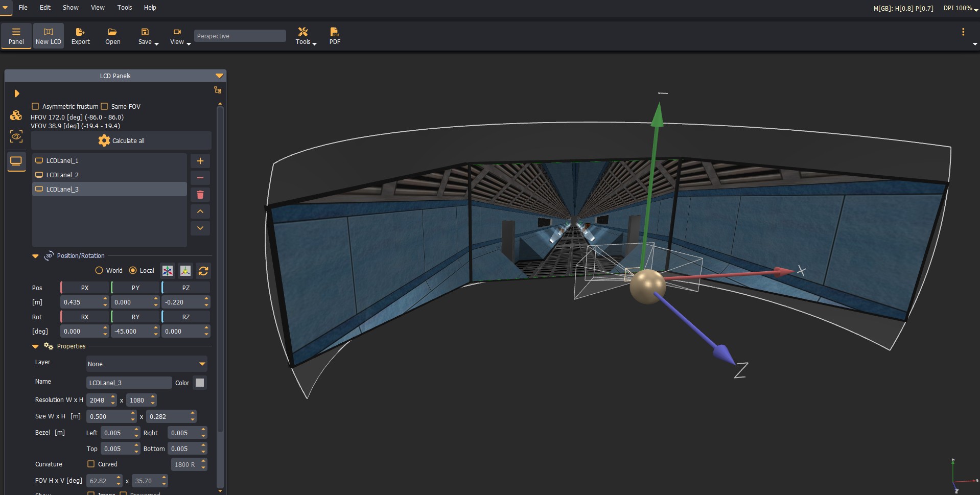This screenshot has width=980, height=495.
Task: Select LCDLanel_1 in the panel list
Action: [x=109, y=160]
